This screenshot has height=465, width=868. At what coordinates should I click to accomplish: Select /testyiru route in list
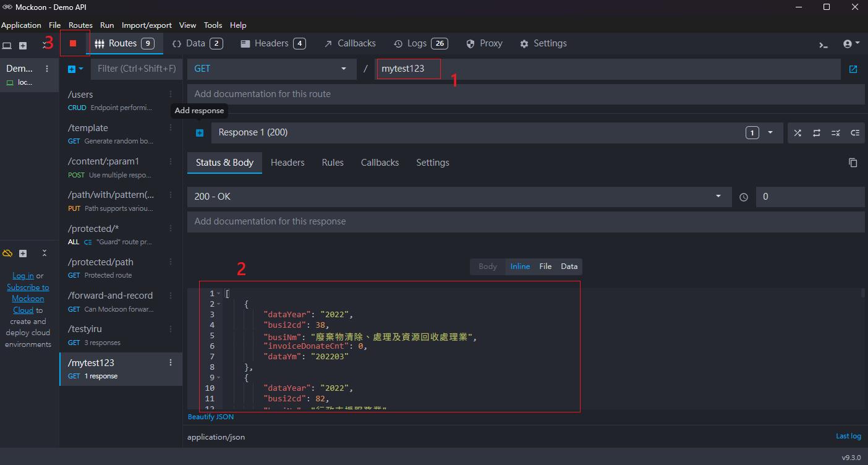pos(121,335)
